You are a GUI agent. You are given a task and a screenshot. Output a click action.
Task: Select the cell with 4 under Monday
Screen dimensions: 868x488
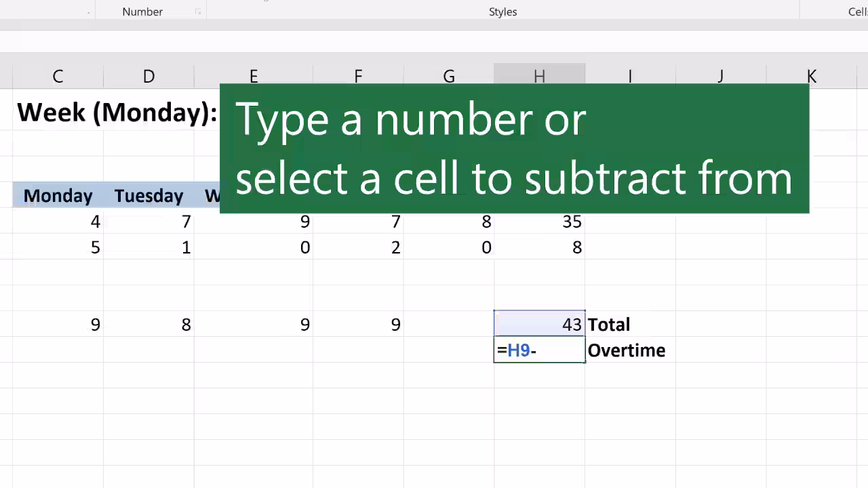click(58, 222)
